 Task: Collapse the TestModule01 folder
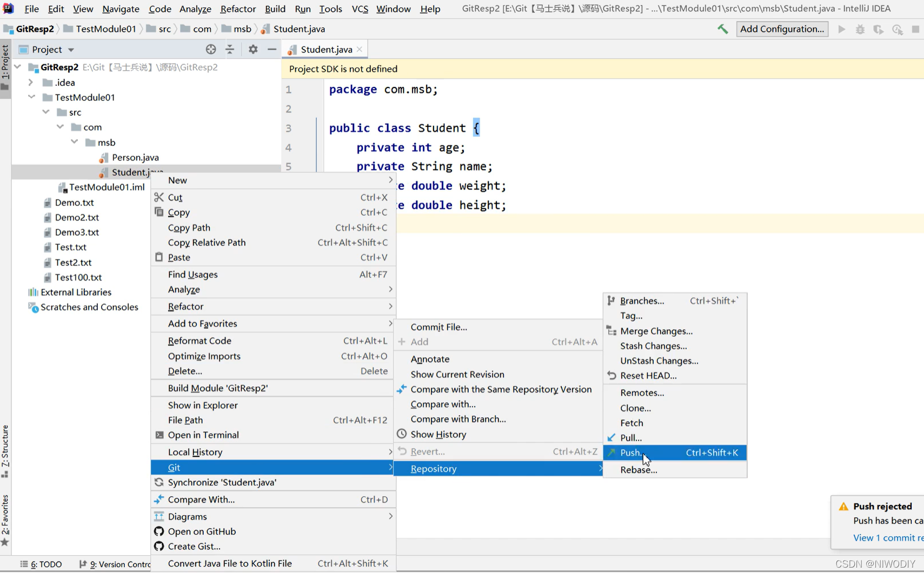point(32,97)
